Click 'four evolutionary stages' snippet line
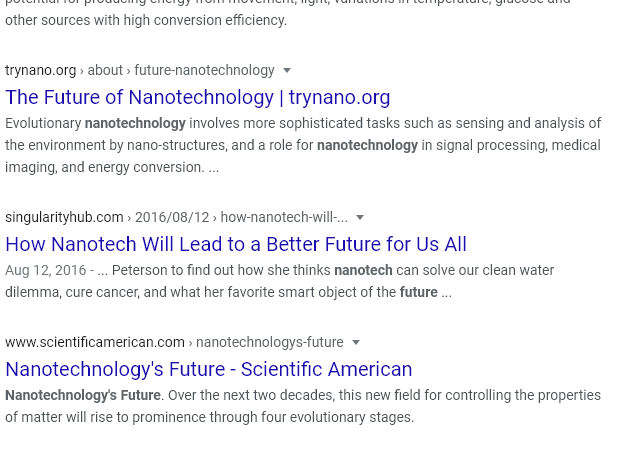The width and height of the screenshot is (620, 450). [x=210, y=417]
